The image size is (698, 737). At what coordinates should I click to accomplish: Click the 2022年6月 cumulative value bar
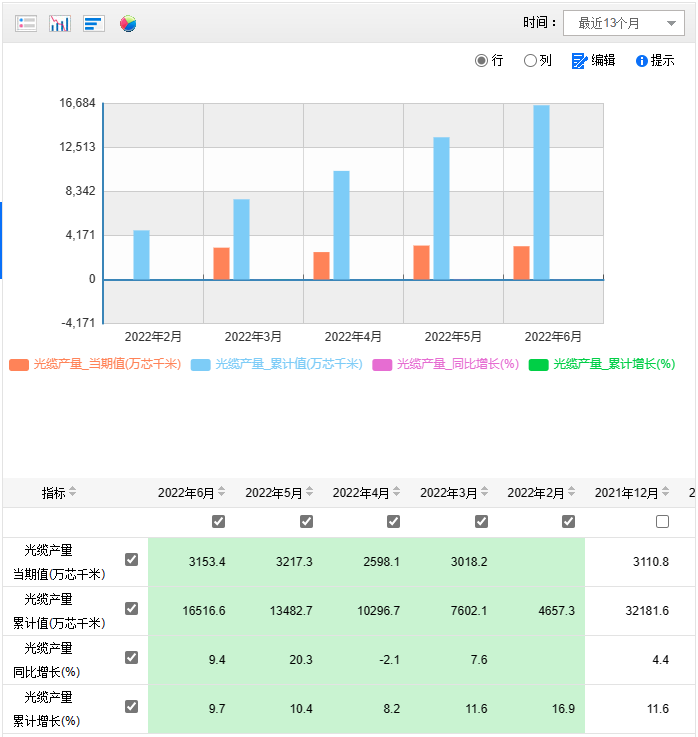541,192
